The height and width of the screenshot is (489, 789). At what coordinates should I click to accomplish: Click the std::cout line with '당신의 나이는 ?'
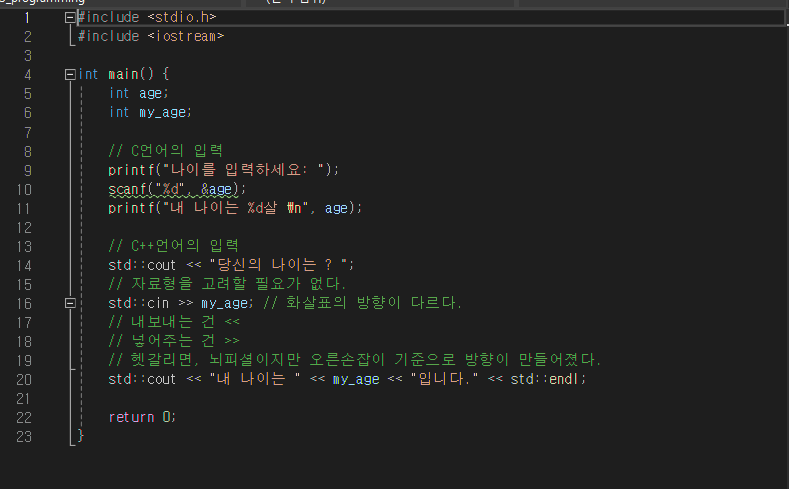tap(231, 265)
